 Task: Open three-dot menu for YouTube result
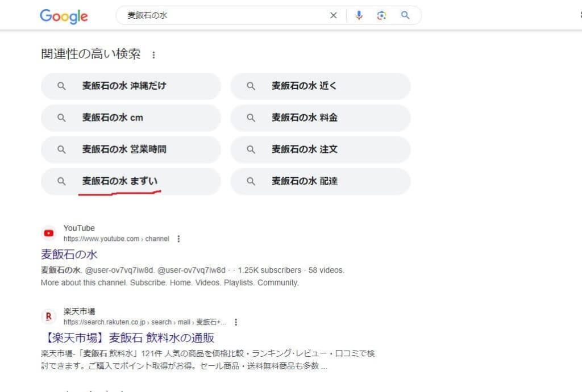(178, 239)
